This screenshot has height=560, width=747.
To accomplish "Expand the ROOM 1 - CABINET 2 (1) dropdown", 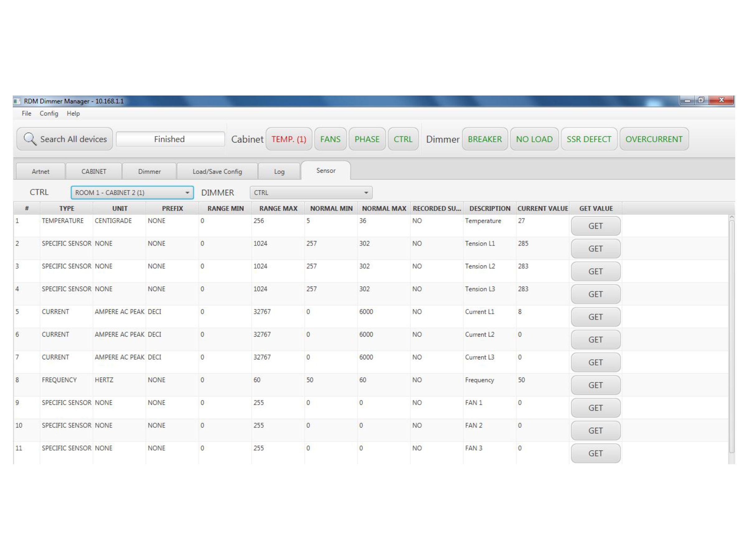I will (132, 192).
